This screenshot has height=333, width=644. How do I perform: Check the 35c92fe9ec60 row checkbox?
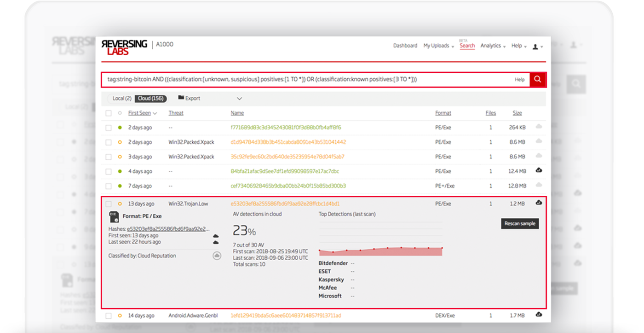109,158
